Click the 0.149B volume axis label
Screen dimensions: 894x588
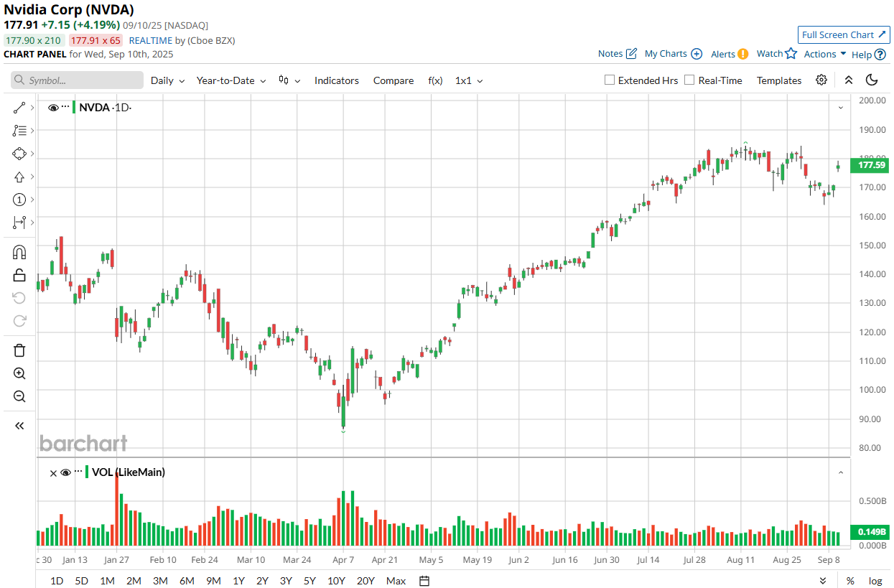coord(870,532)
